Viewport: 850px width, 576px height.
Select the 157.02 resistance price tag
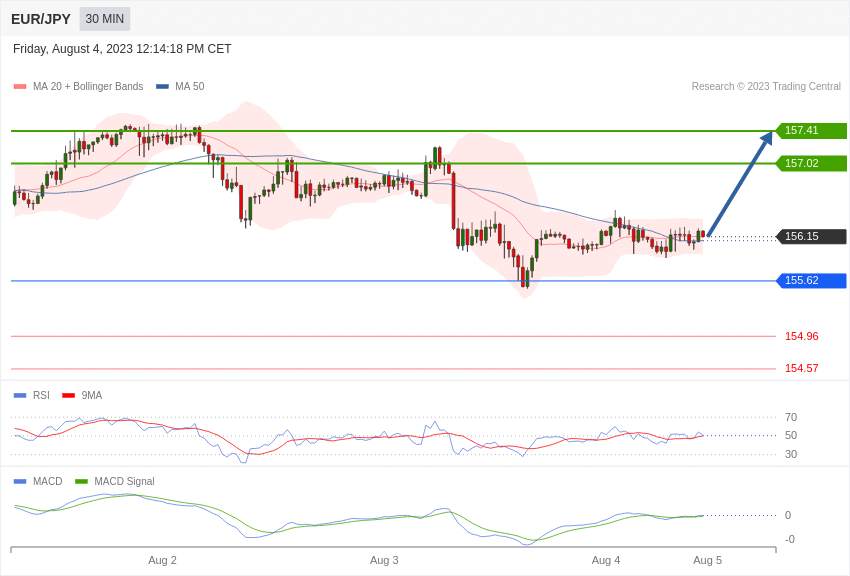pos(811,163)
